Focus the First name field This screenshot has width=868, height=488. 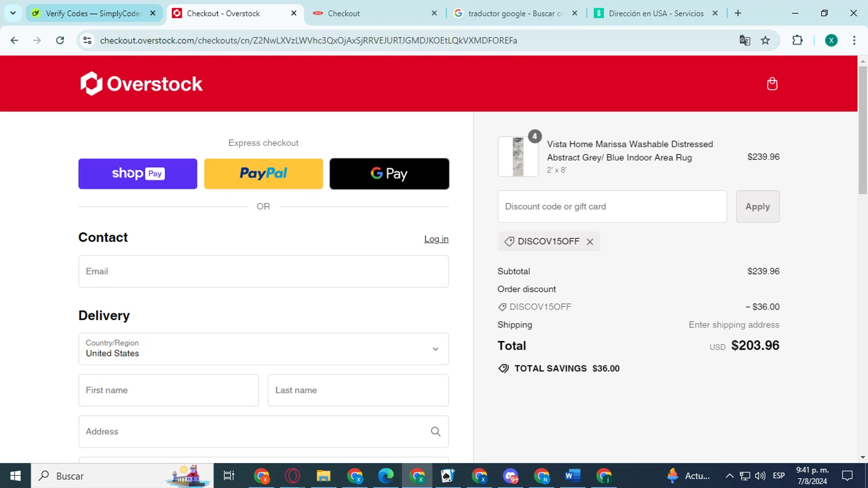click(168, 390)
